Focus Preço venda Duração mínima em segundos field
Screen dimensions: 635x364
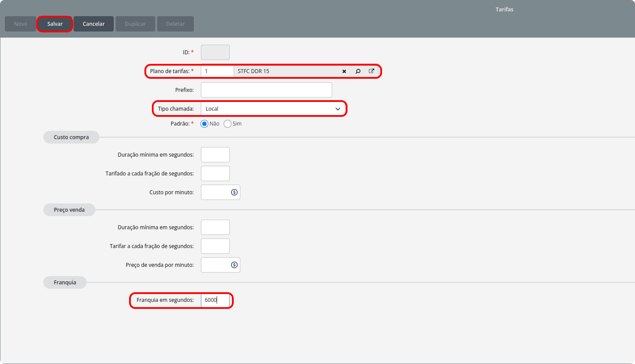[x=215, y=227]
